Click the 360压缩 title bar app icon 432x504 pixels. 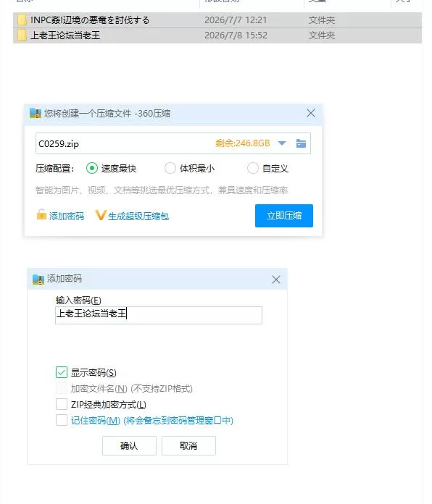(x=36, y=113)
